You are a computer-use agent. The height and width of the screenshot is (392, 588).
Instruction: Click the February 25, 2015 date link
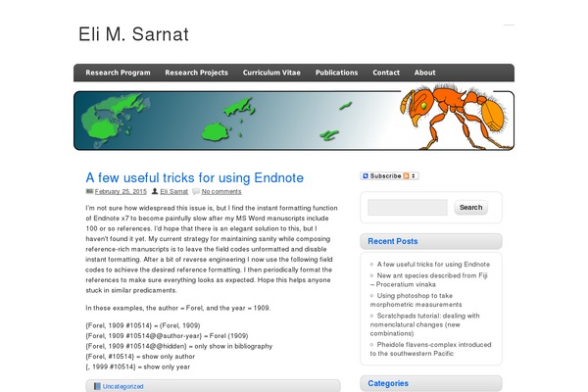[x=121, y=191]
